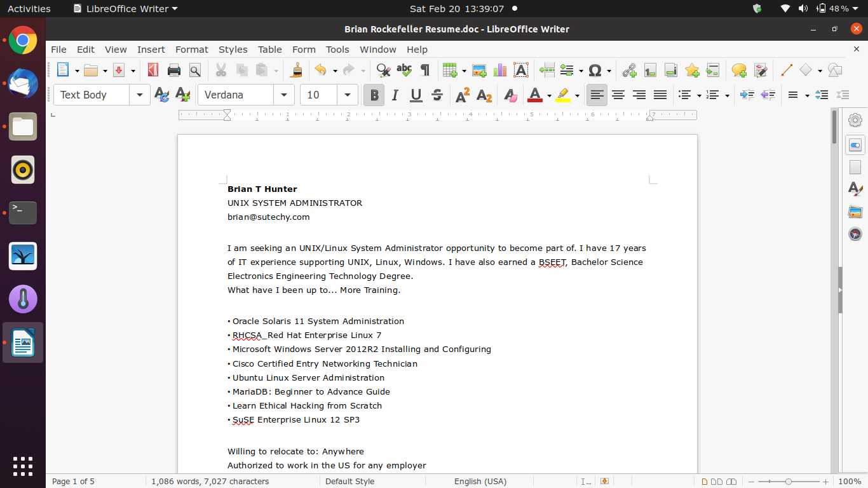Expand the Text Body paragraph style dropdown
Screen dimensions: 868x488
140,95
